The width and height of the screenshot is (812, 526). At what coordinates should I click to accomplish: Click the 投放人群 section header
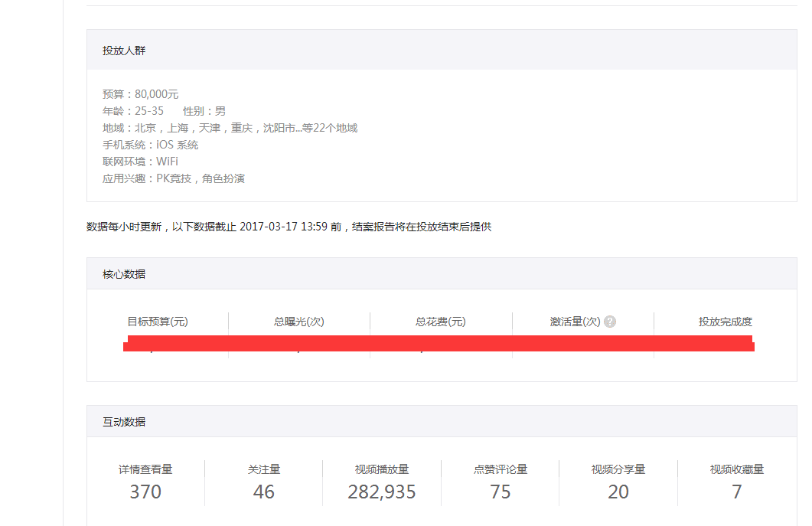tap(124, 51)
